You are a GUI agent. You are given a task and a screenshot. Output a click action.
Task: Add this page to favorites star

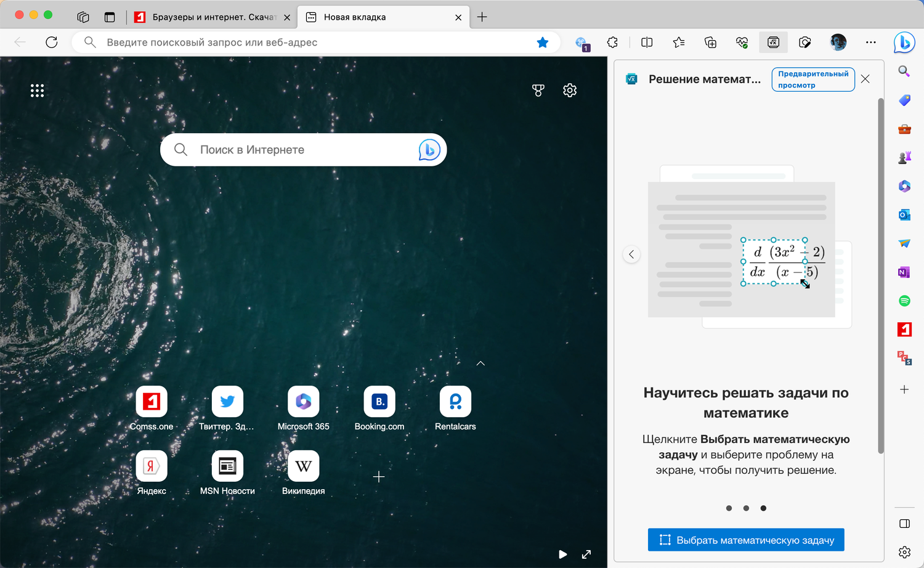pos(543,43)
